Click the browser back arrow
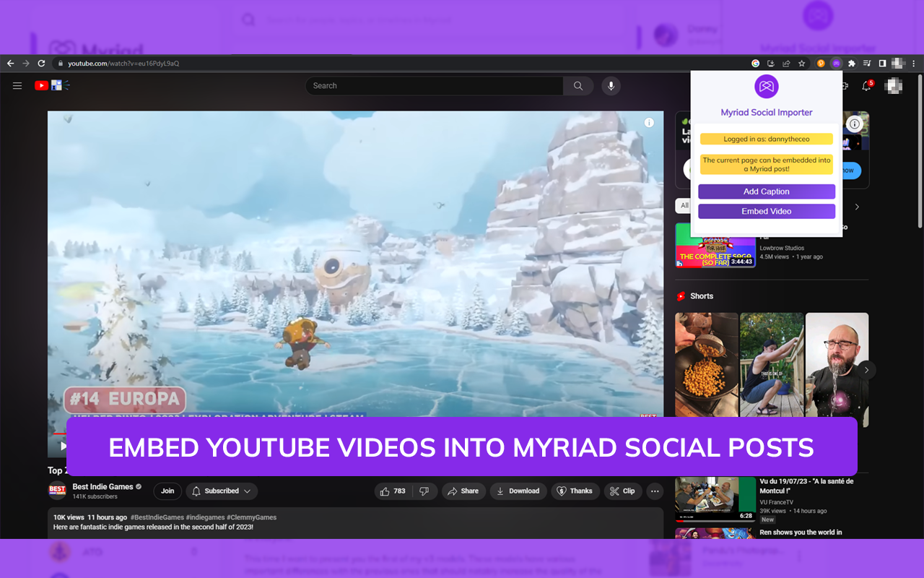 [10, 64]
